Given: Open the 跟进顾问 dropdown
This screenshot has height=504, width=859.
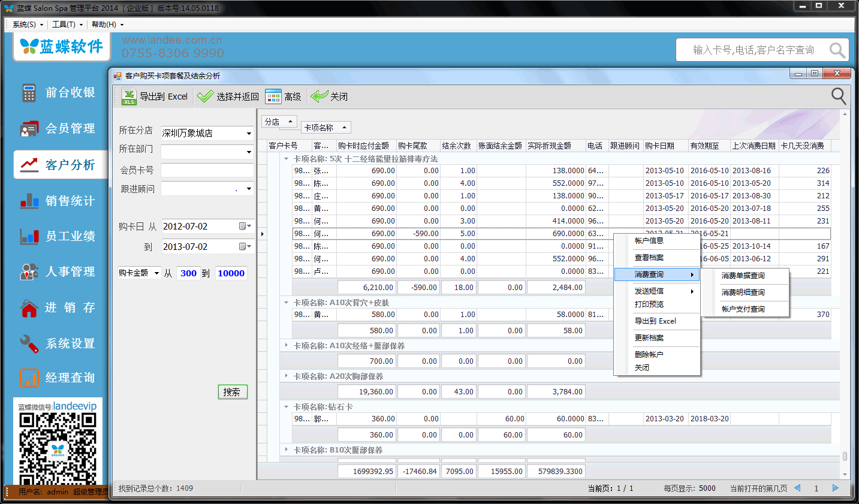Looking at the screenshot, I should 249,189.
